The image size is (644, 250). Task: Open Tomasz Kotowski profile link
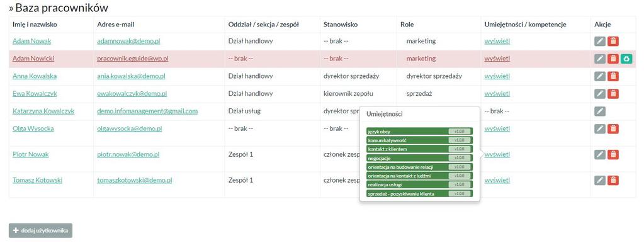click(x=37, y=180)
